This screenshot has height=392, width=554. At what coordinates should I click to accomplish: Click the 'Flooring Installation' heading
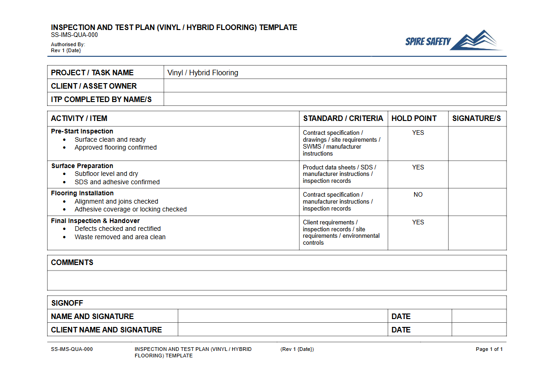coord(82,193)
